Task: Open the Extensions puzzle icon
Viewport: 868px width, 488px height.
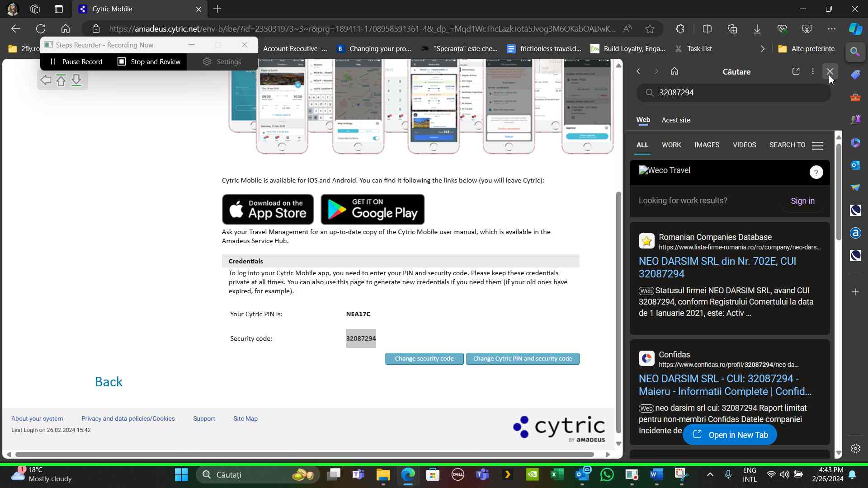Action: pyautogui.click(x=680, y=29)
